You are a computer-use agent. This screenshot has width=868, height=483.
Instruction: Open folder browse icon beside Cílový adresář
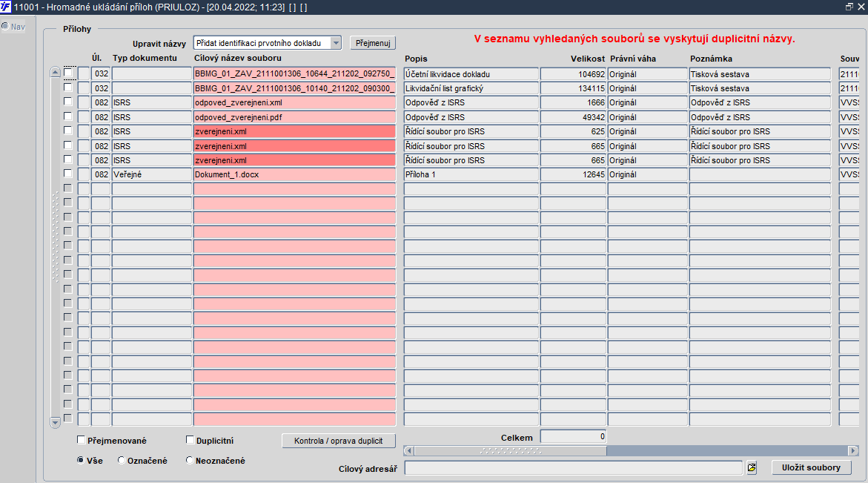(751, 467)
